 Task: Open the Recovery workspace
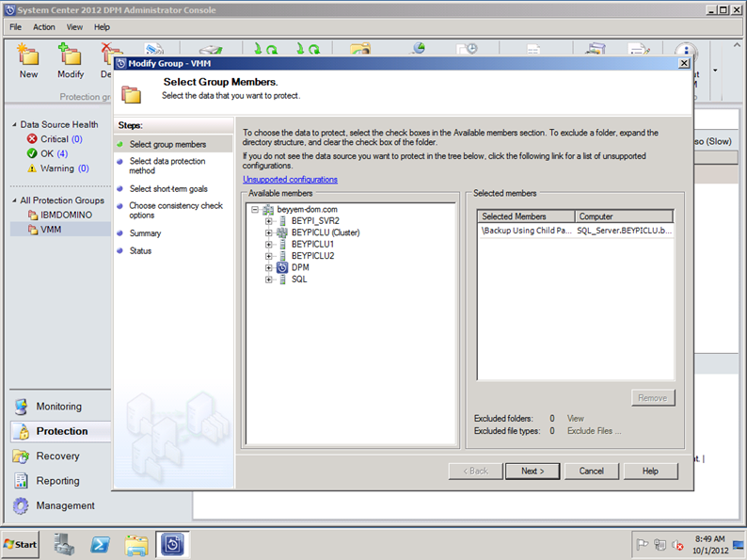click(57, 456)
